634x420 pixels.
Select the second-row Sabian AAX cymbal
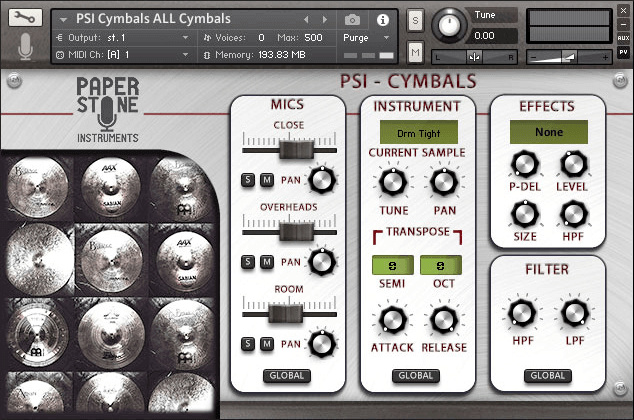pos(185,261)
